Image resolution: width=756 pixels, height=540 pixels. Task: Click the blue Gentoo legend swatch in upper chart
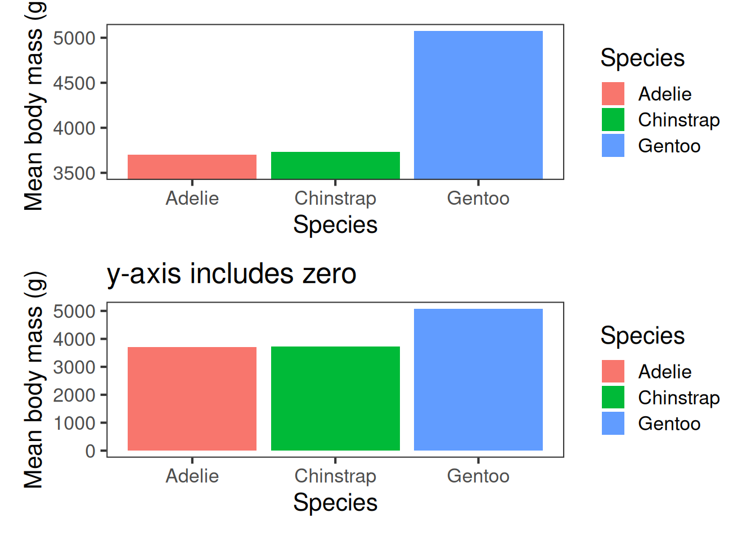click(x=613, y=146)
